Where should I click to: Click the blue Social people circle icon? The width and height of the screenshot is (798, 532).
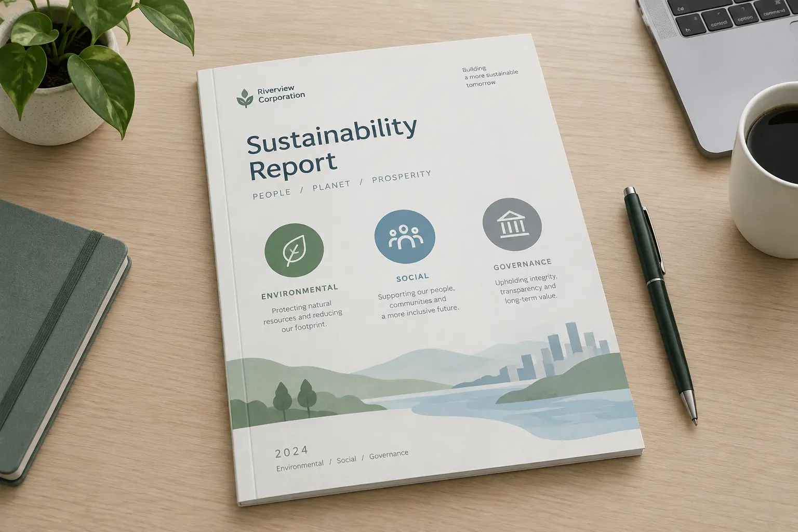point(405,236)
